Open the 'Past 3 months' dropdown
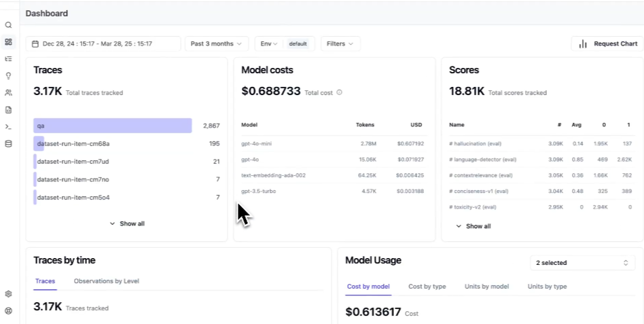This screenshot has width=644, height=324. (x=216, y=44)
